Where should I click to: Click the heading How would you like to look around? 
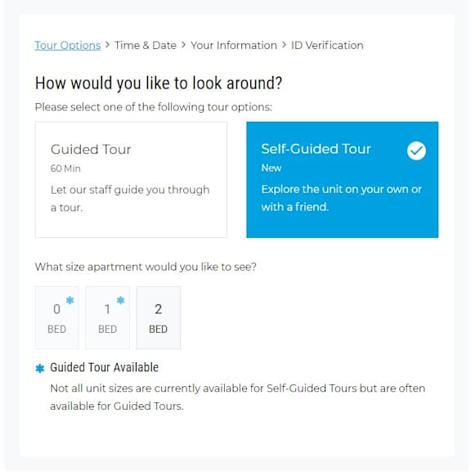(x=159, y=83)
